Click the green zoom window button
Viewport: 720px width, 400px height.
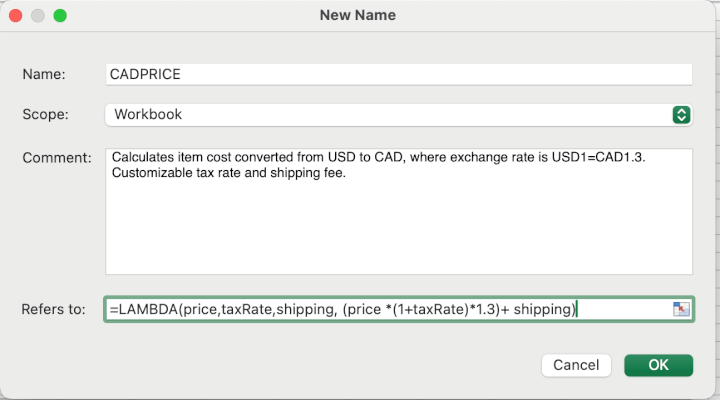tap(60, 16)
